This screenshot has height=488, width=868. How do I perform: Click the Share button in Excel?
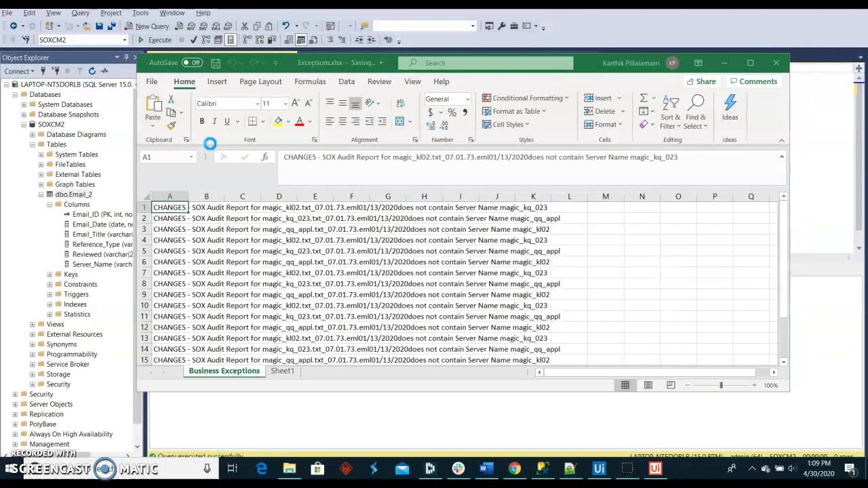click(701, 81)
